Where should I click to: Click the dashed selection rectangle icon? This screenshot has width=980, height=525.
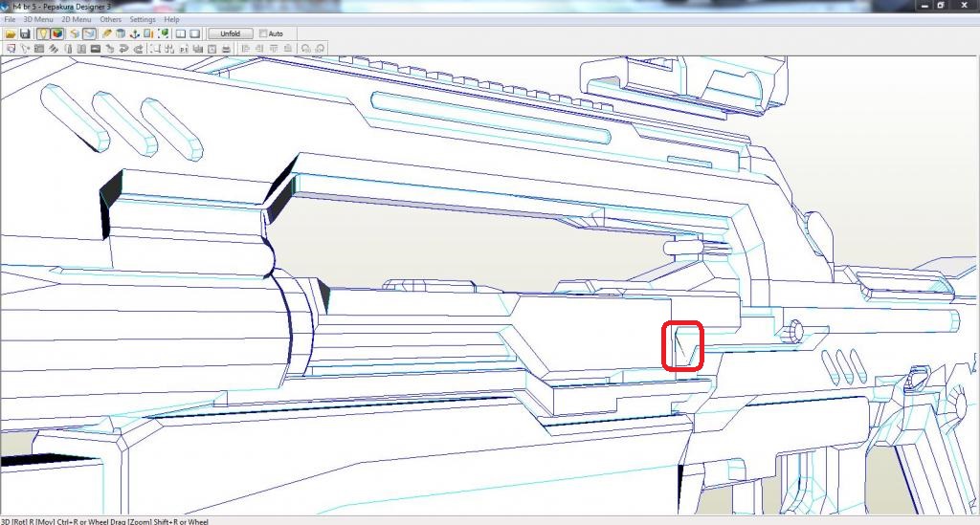[x=155, y=49]
